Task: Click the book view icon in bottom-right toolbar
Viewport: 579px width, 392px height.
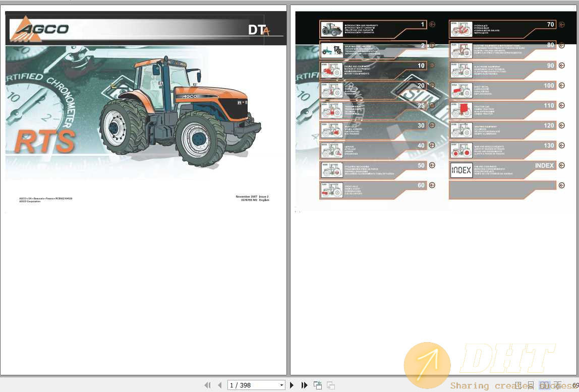Action: (557, 385)
